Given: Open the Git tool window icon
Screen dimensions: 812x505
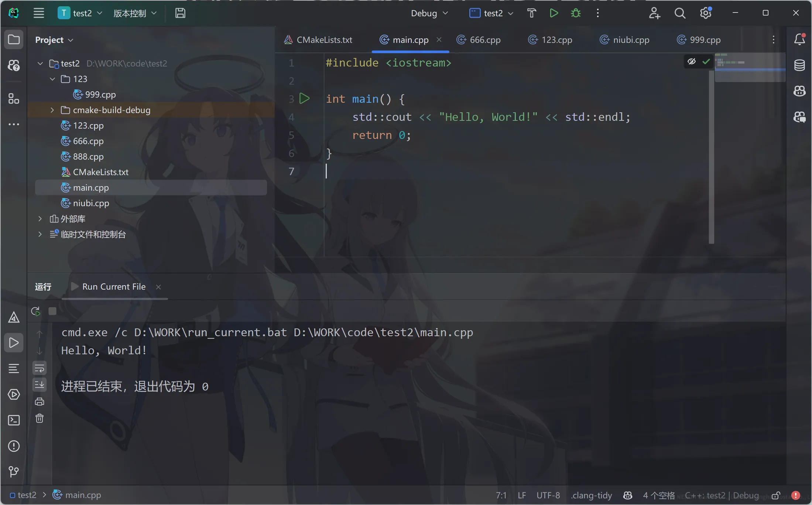Looking at the screenshot, I should tap(14, 472).
